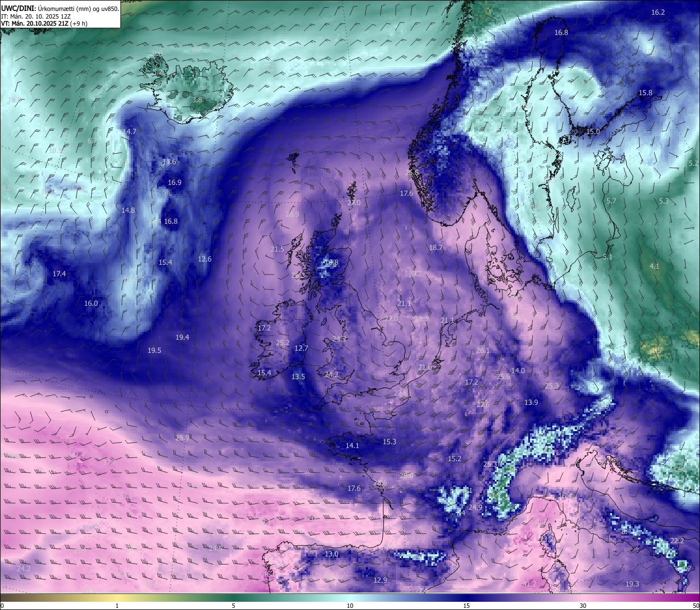Click the 16.9 value label
700x610 pixels.
click(174, 182)
